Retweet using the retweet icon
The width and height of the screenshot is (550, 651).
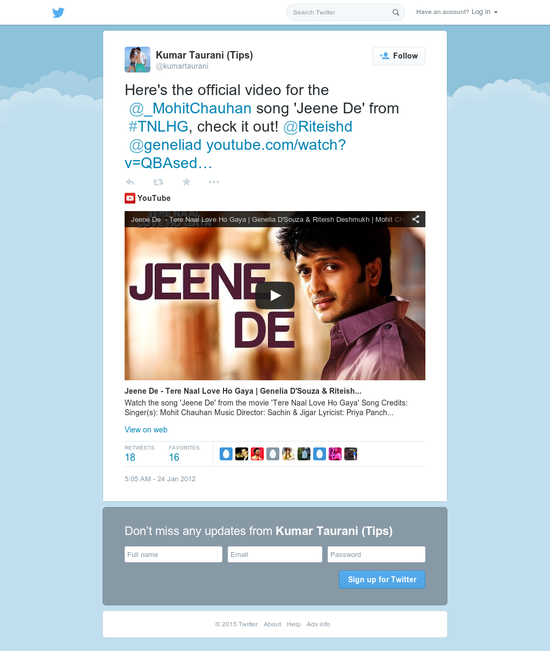[x=158, y=182]
